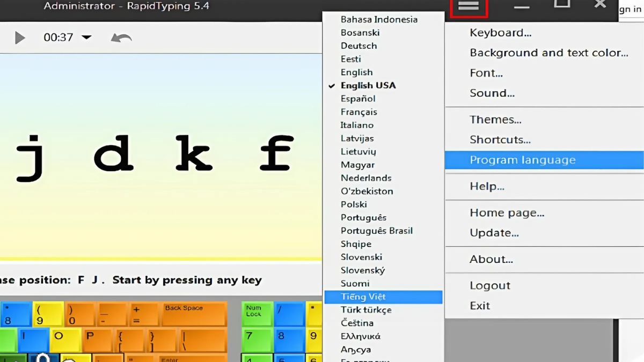This screenshot has width=644, height=362.
Task: Choose Magyar from language list
Action: [357, 165]
